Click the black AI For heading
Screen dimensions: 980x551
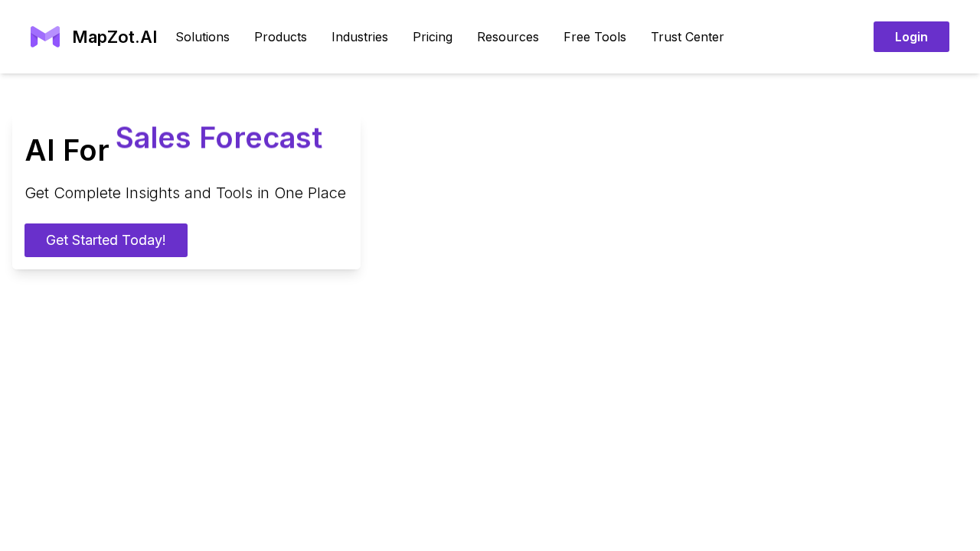pyautogui.click(x=67, y=151)
